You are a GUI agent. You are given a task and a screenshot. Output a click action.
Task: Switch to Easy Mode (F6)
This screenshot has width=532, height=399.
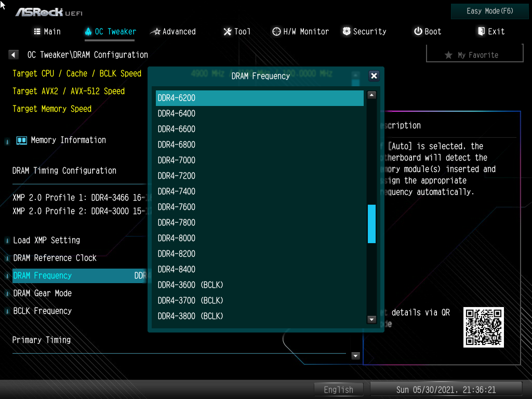(490, 11)
